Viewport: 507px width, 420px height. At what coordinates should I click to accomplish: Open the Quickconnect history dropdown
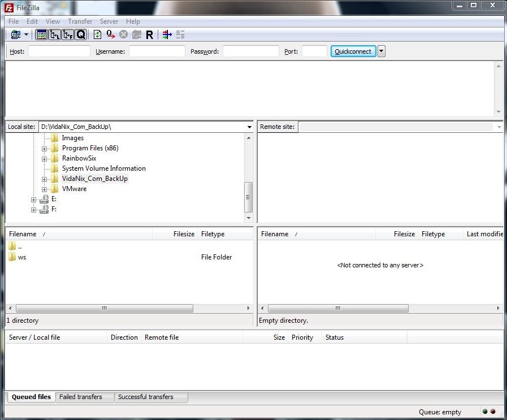click(x=382, y=51)
